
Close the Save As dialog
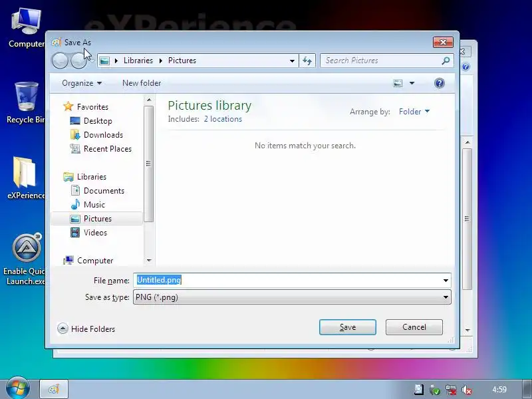[443, 42]
